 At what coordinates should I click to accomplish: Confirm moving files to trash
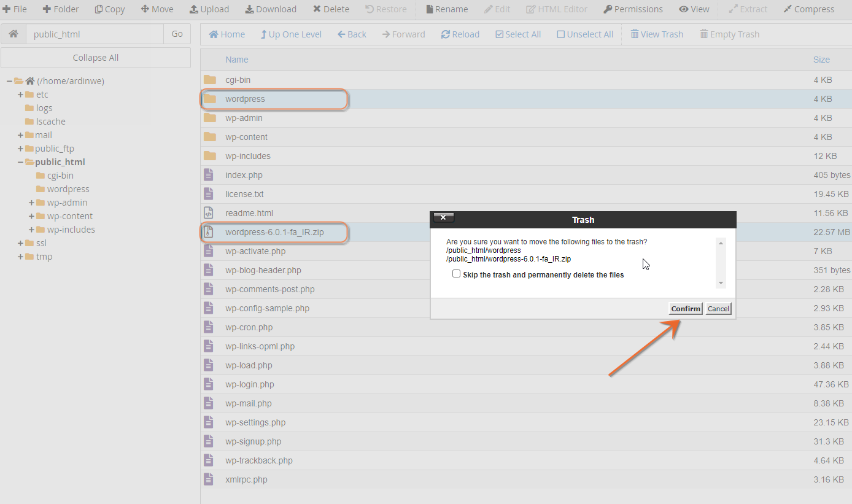click(686, 309)
